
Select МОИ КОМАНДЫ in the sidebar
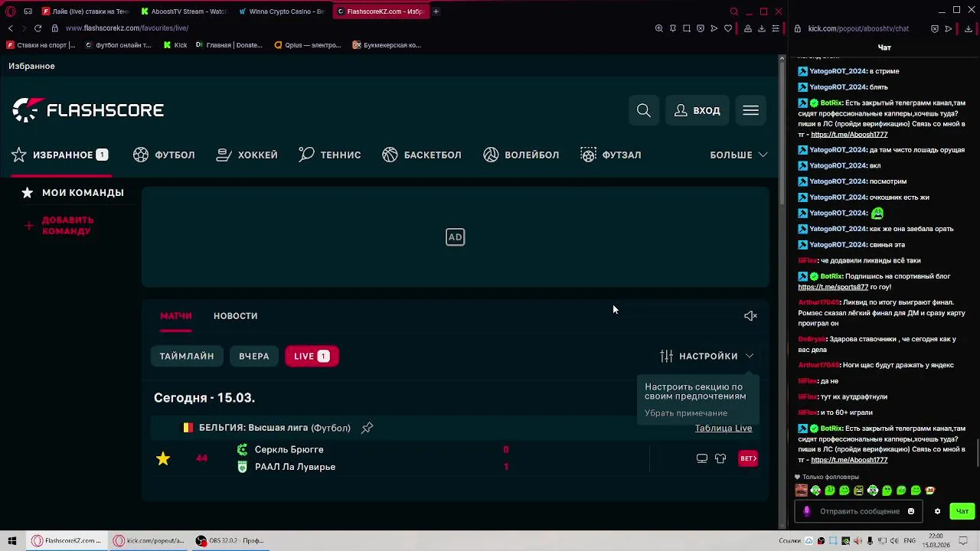(x=73, y=193)
